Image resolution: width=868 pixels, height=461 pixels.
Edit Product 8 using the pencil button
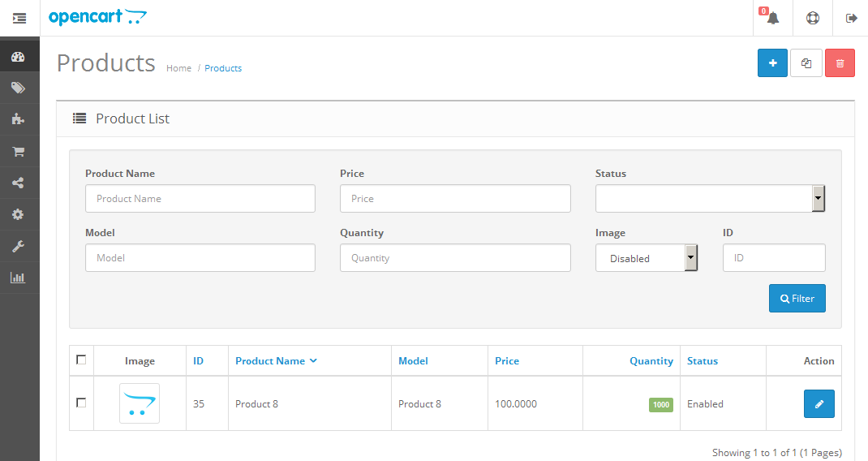(819, 403)
